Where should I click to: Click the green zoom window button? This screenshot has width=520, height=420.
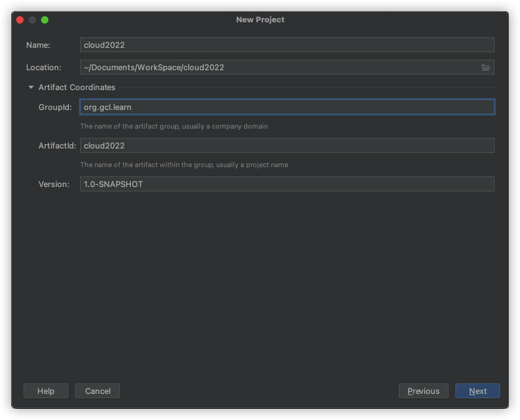click(45, 20)
